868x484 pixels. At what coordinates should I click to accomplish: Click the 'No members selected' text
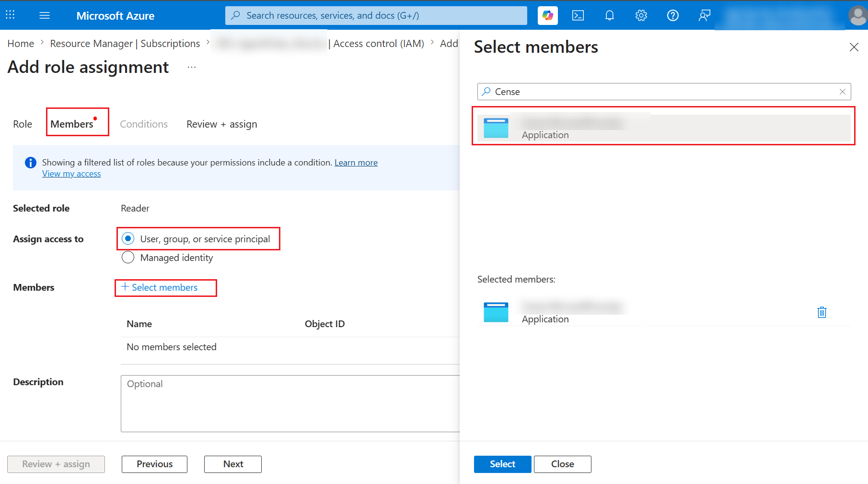click(x=172, y=347)
